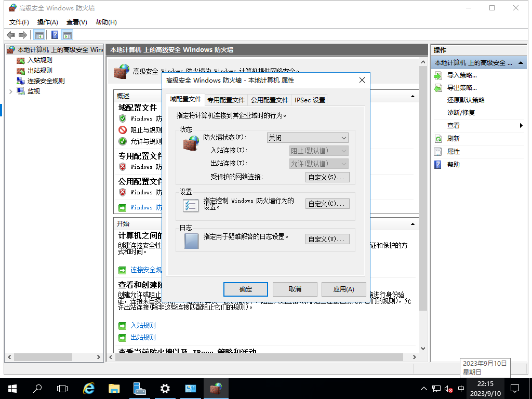Click the firewall status icon in dialog
Screen dimensions: 532x399
191,143
